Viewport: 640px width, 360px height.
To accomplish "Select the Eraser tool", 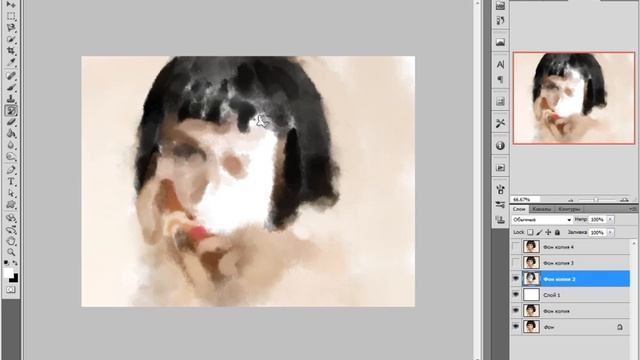I will pyautogui.click(x=11, y=122).
